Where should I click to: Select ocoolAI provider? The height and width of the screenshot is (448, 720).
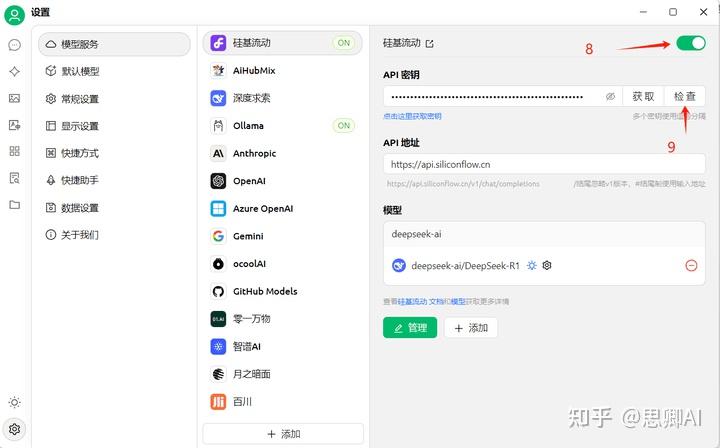282,263
